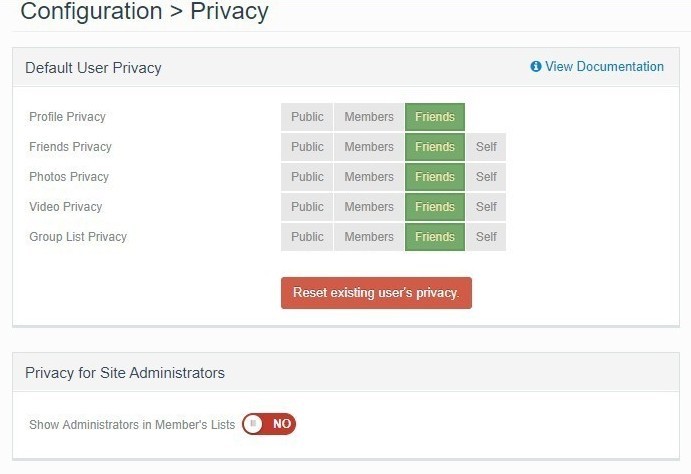Open the View Documentation link
Screen dimensions: 691x474
pos(604,67)
